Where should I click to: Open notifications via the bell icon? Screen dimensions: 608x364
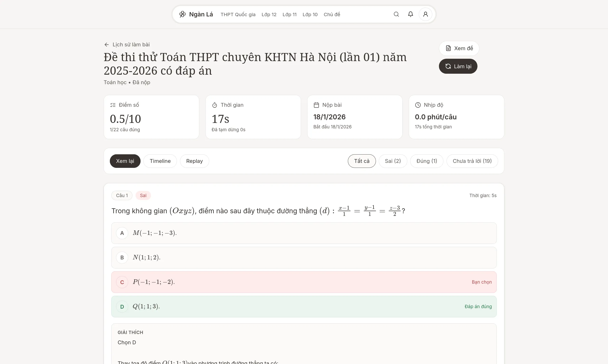click(x=411, y=14)
